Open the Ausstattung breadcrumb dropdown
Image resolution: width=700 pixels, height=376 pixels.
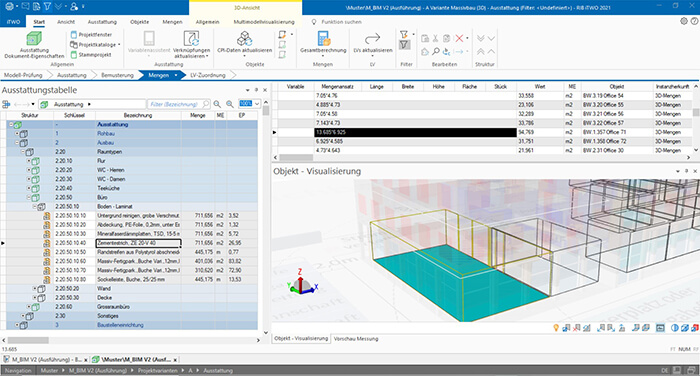[x=89, y=104]
